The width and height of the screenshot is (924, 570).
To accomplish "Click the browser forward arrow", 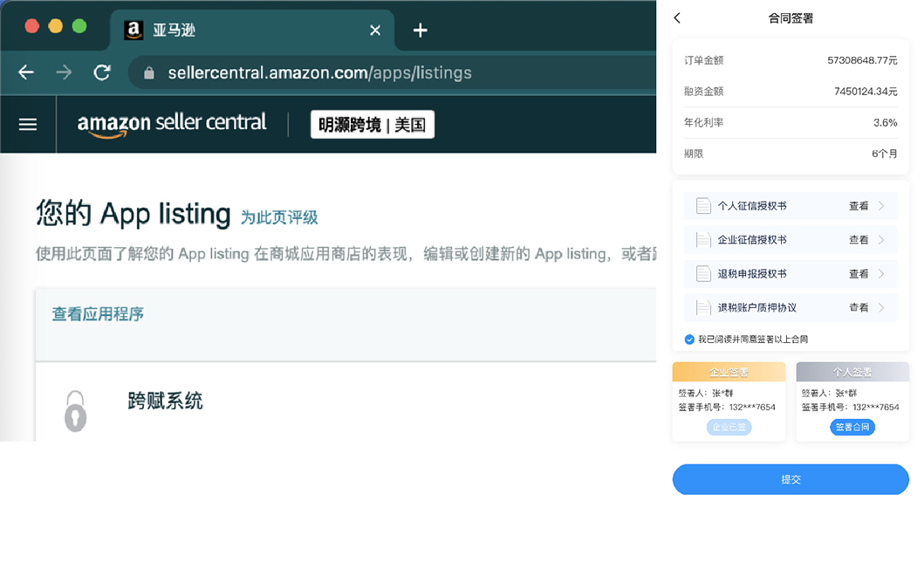I will [x=64, y=72].
